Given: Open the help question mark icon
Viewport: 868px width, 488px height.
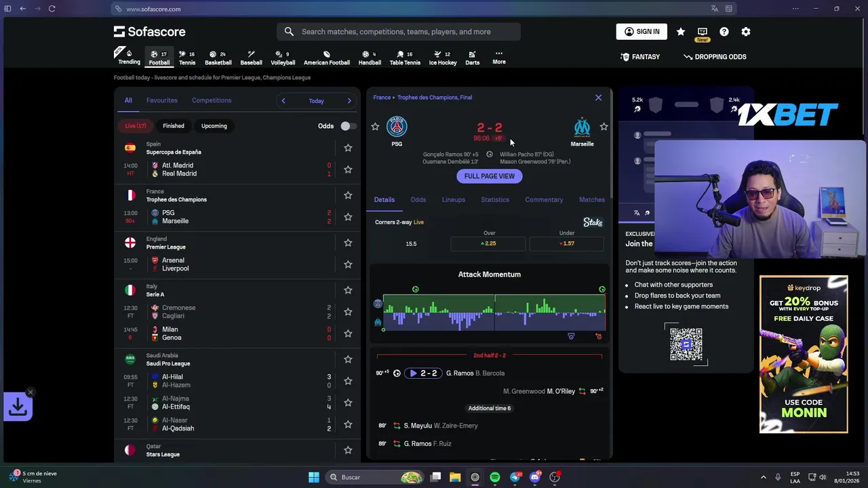Looking at the screenshot, I should 724,32.
